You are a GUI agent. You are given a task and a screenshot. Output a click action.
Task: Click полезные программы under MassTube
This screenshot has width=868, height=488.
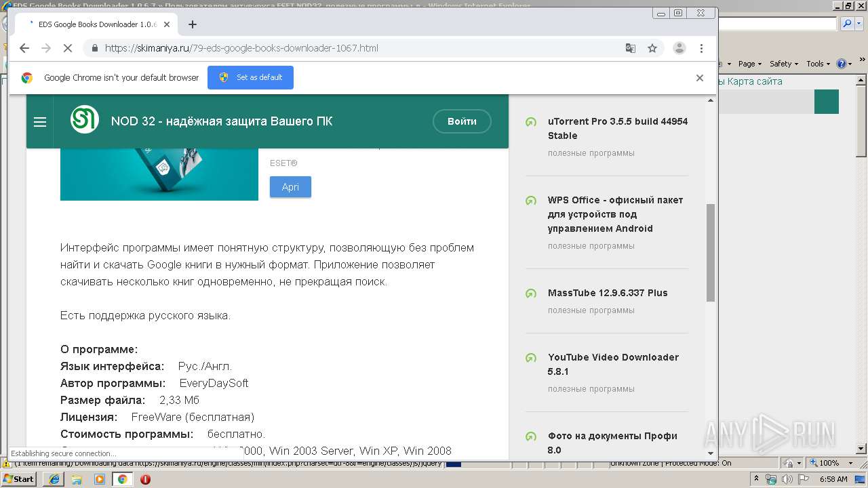pyautogui.click(x=591, y=310)
